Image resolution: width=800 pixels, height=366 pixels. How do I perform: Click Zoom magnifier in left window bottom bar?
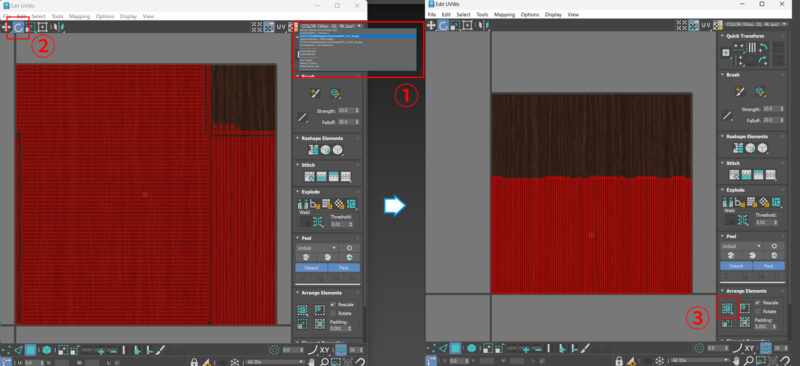325,362
